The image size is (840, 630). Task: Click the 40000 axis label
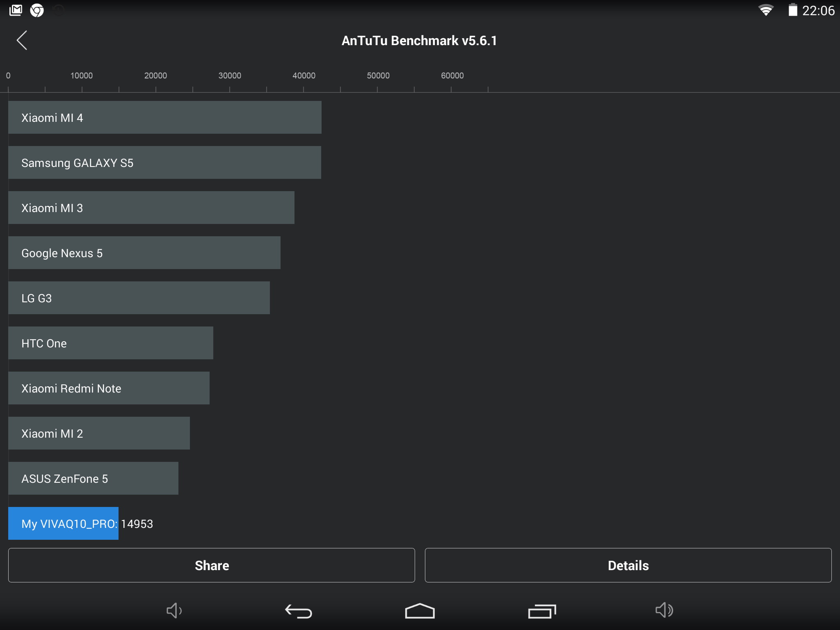[304, 75]
